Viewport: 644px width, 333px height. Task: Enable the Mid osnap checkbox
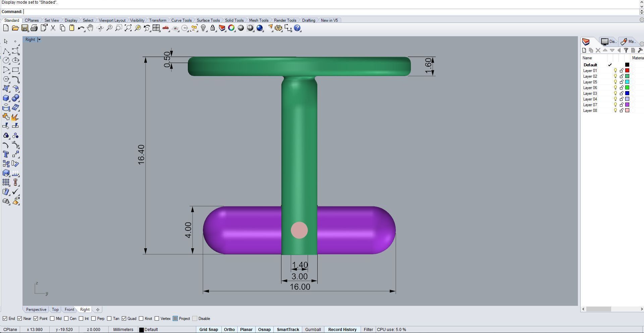click(52, 319)
